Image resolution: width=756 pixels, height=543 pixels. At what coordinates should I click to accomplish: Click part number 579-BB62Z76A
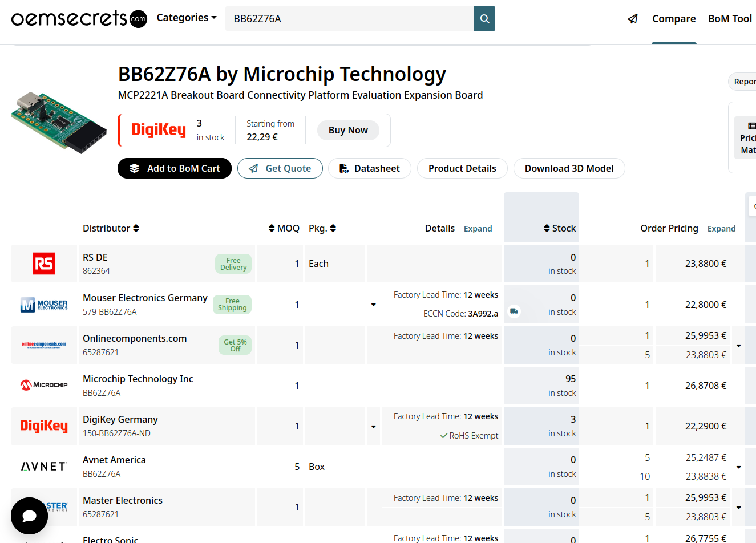tap(110, 312)
